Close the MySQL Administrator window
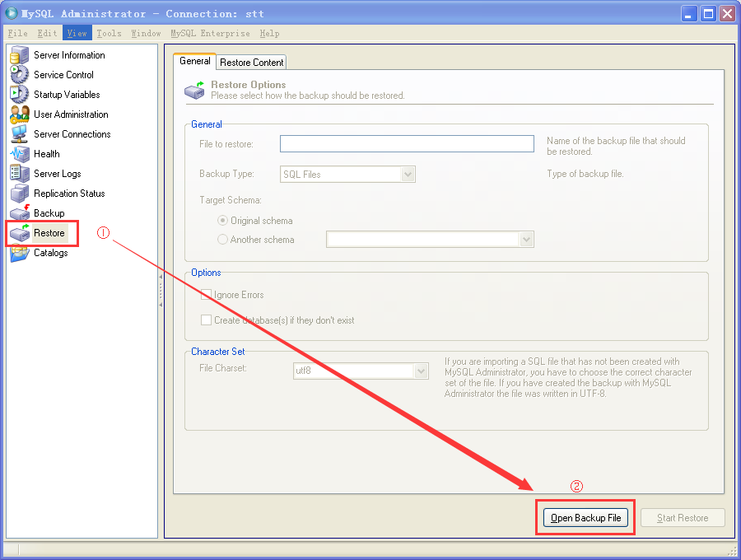 click(727, 14)
